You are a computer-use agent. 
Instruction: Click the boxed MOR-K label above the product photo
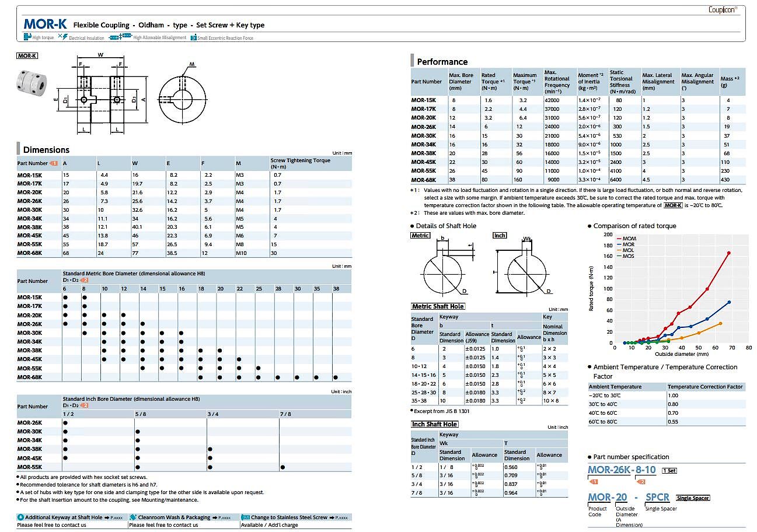[x=27, y=56]
